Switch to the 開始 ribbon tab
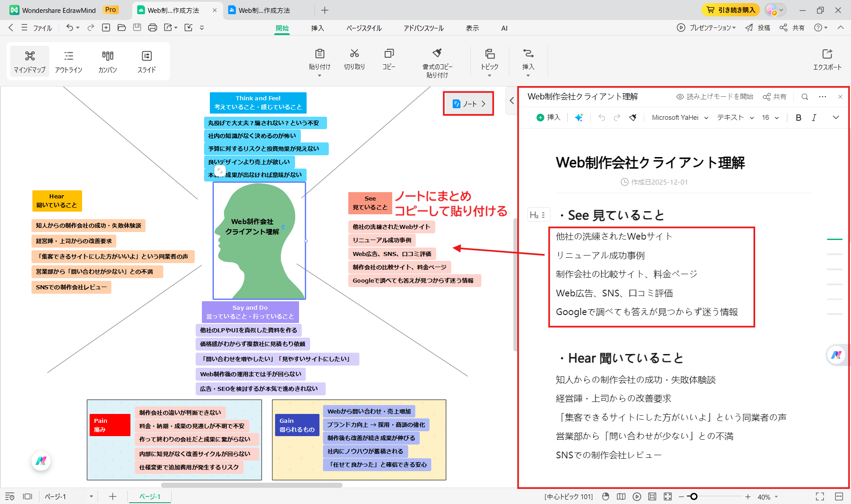Image resolution: width=851 pixels, height=504 pixels. (282, 28)
